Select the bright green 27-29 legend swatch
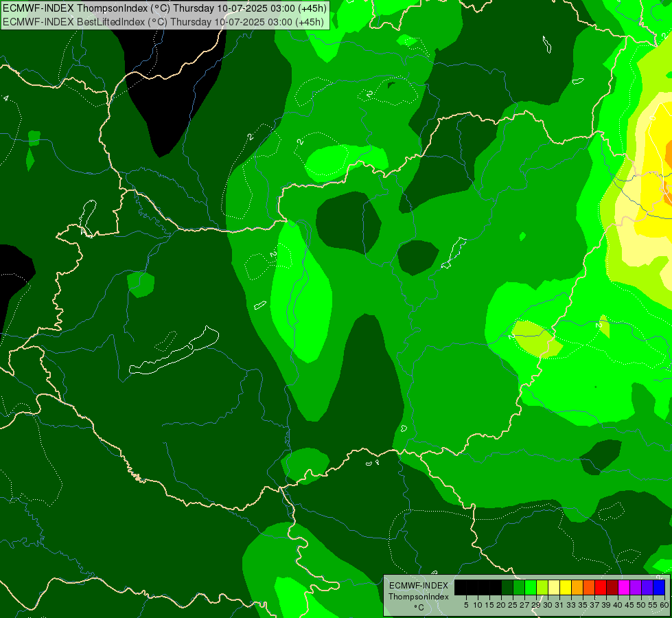Image resolution: width=672 pixels, height=618 pixels. click(531, 587)
